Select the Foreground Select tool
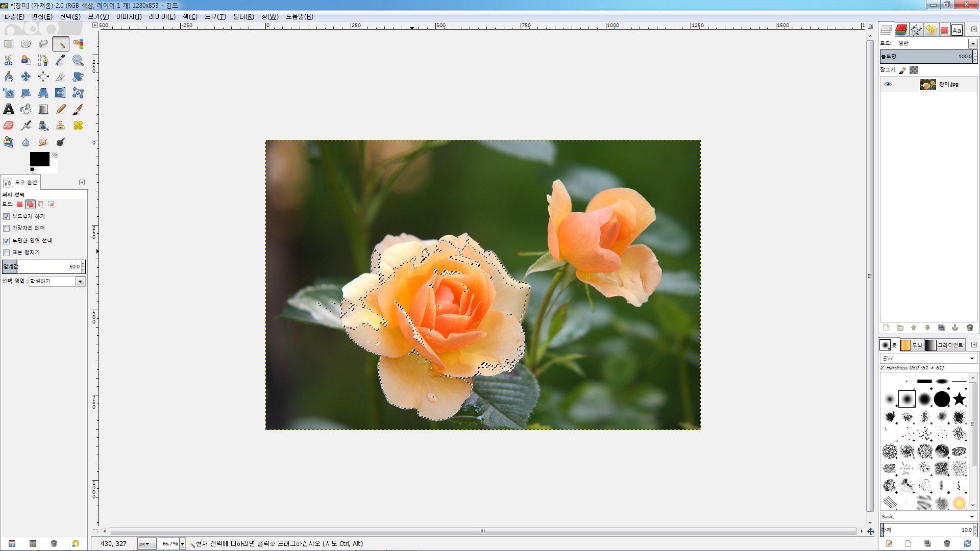 (26, 60)
